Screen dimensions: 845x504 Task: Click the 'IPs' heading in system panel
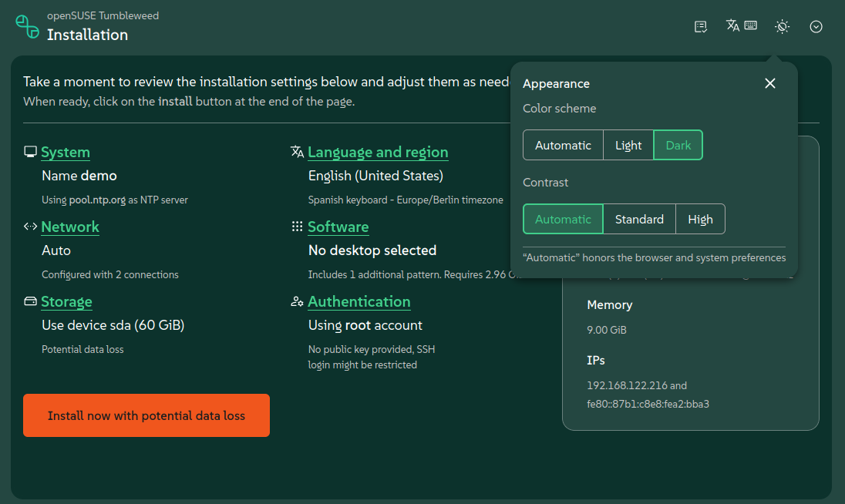[595, 360]
